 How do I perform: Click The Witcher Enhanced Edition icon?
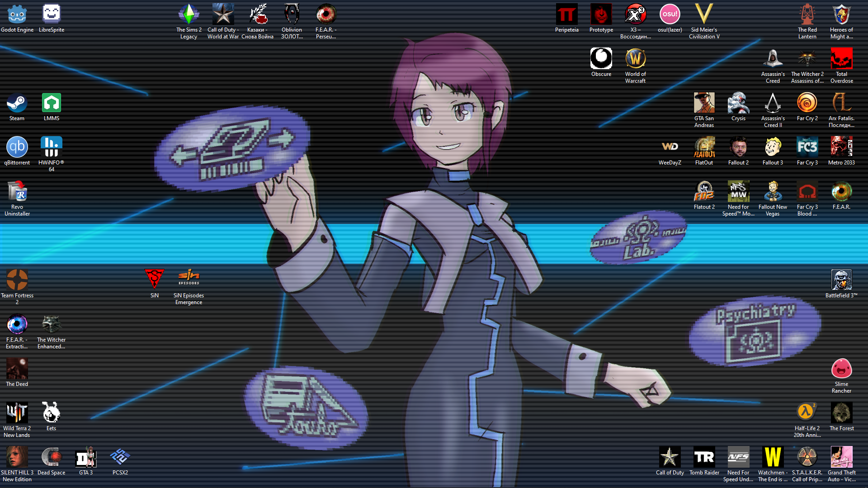click(52, 331)
